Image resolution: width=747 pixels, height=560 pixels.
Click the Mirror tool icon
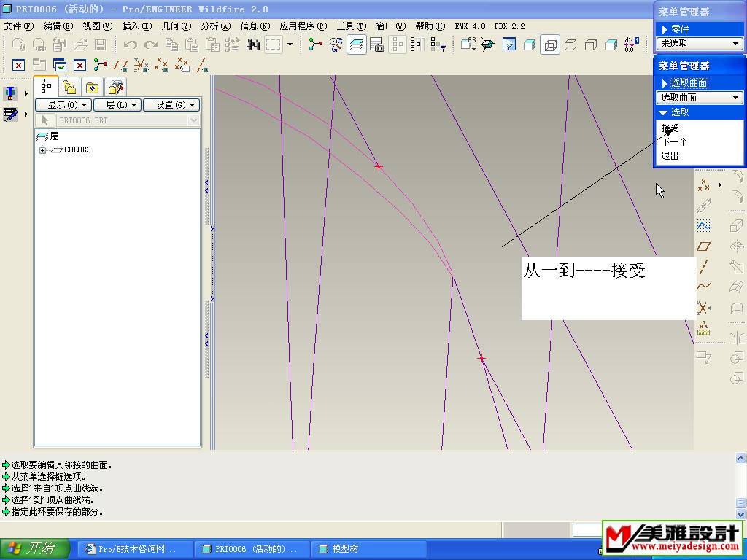coord(737,338)
